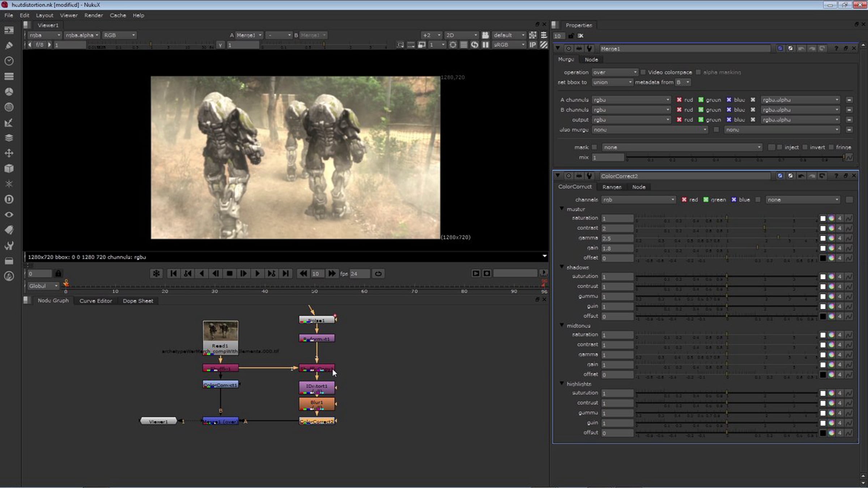Open the Merge operation 'over' dropdown
868x488 pixels.
(615, 72)
